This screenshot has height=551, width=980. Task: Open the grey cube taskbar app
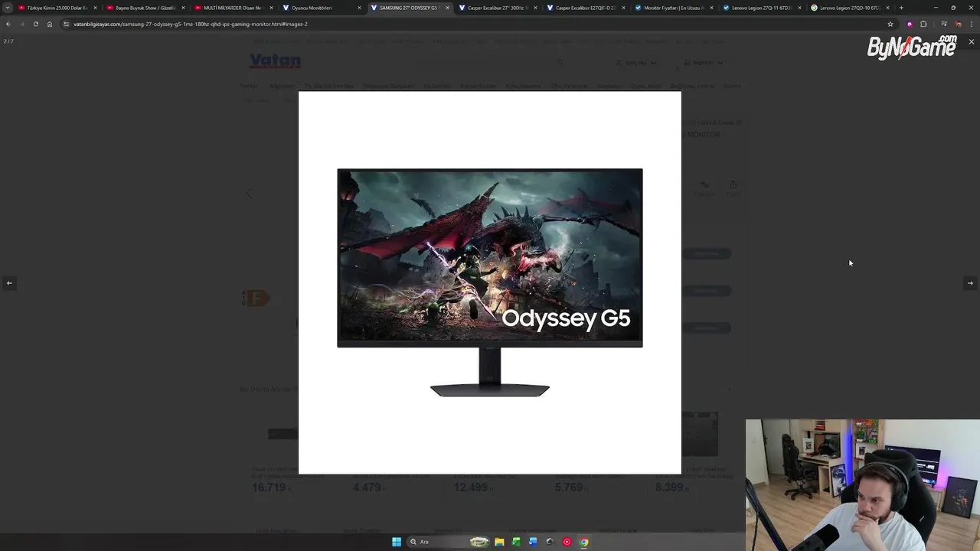(x=550, y=542)
